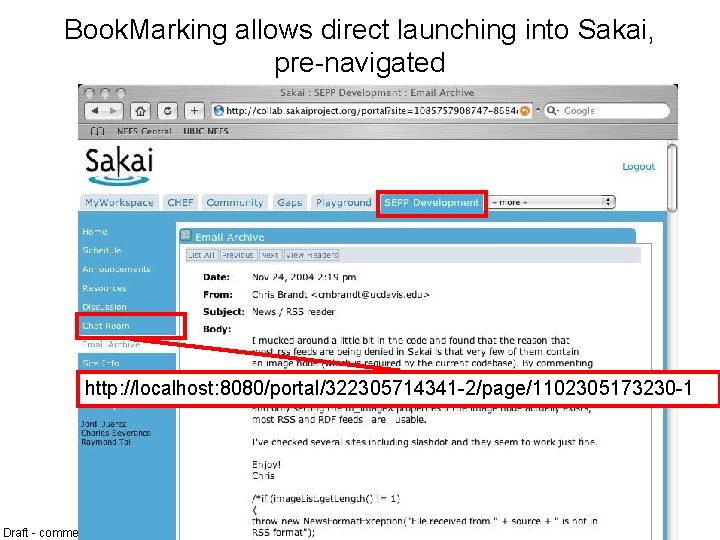Screen dimensions: 720x540
Task: Click the Sakai logo
Action: pos(119,166)
